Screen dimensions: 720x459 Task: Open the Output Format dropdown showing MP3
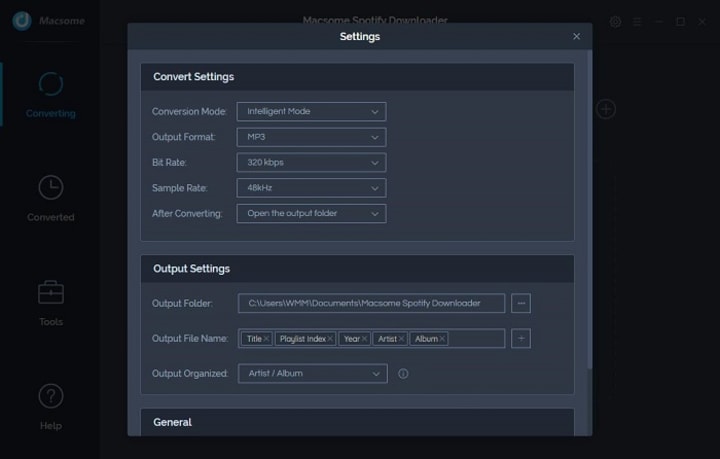coord(311,137)
